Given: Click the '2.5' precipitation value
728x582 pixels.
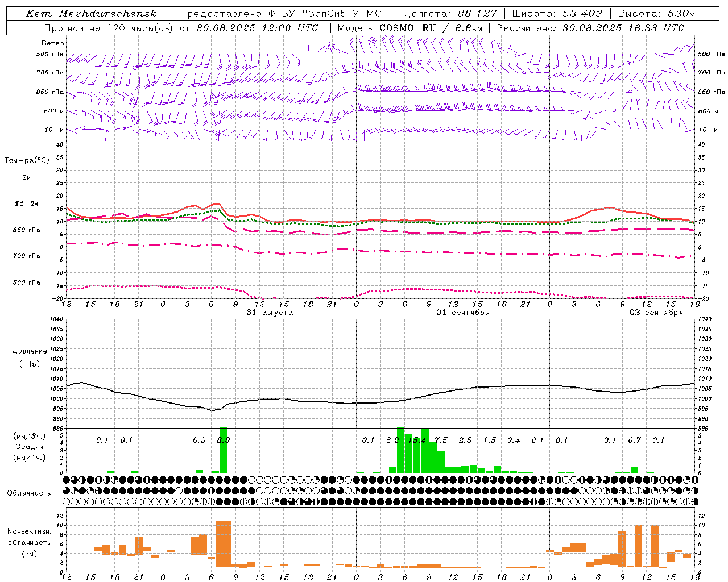Looking at the screenshot, I should pyautogui.click(x=465, y=440).
